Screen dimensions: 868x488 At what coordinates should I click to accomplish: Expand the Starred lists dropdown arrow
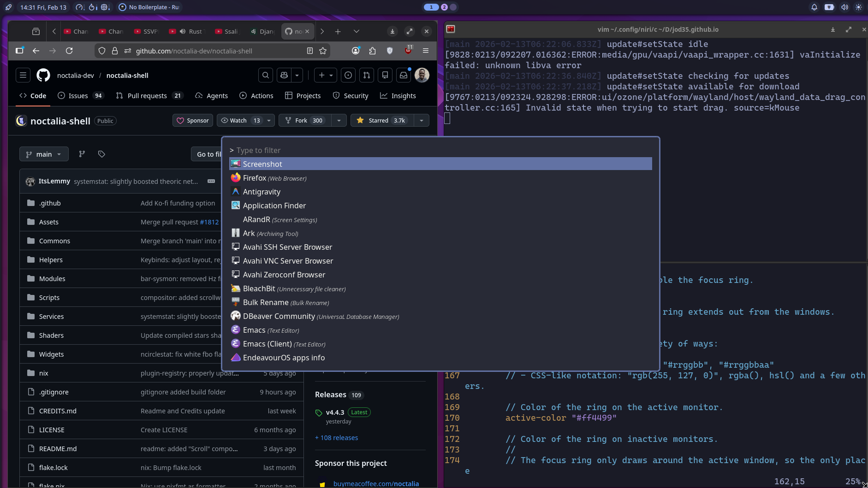[x=421, y=120]
